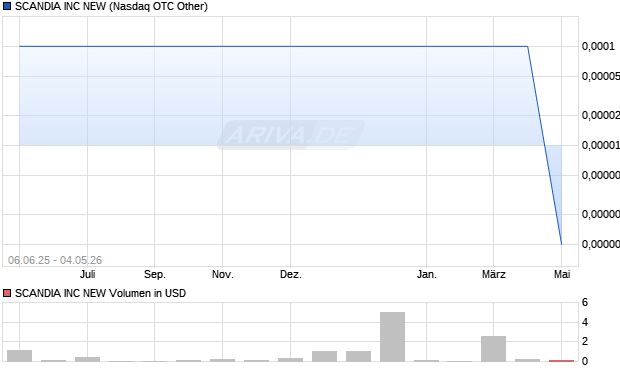The image size is (620, 371).
Task: Click the red Volumen legend square
Action: [7, 293]
